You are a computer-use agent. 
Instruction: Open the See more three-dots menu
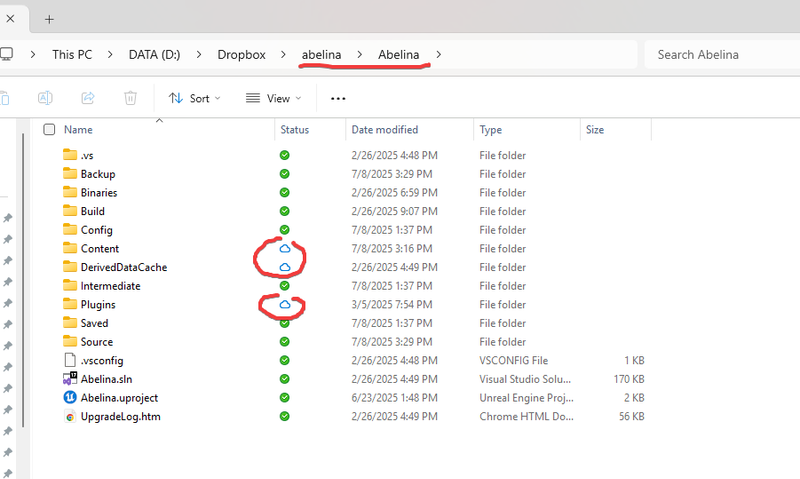point(338,98)
